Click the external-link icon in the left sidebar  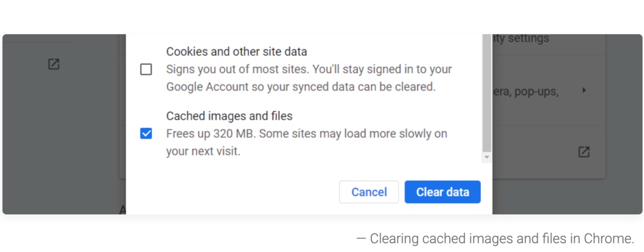(54, 64)
